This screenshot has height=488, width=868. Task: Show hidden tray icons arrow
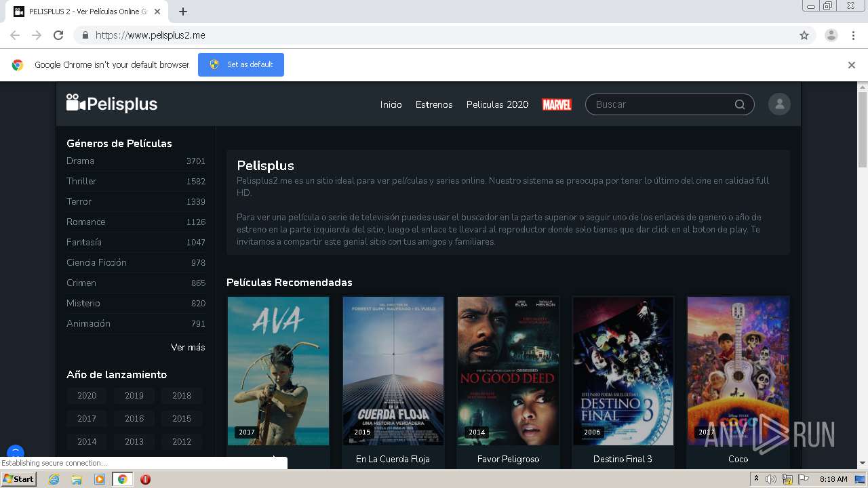(x=757, y=479)
